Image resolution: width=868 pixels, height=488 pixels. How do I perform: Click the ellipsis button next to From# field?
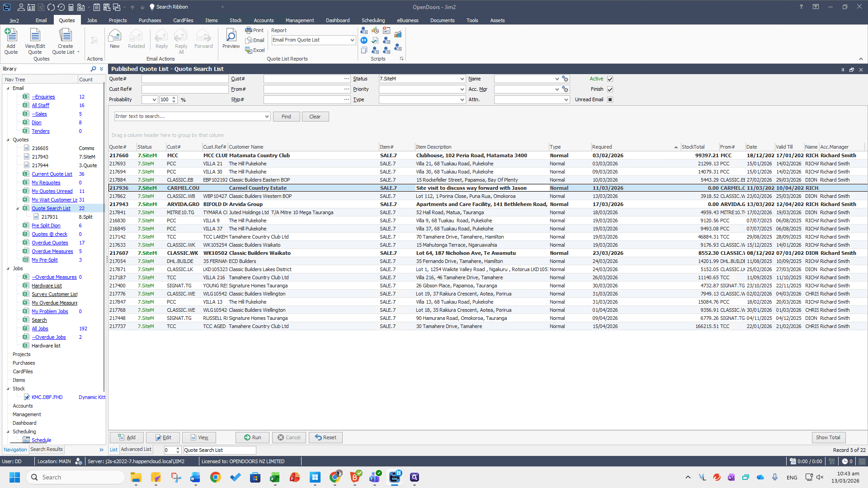[x=347, y=89]
